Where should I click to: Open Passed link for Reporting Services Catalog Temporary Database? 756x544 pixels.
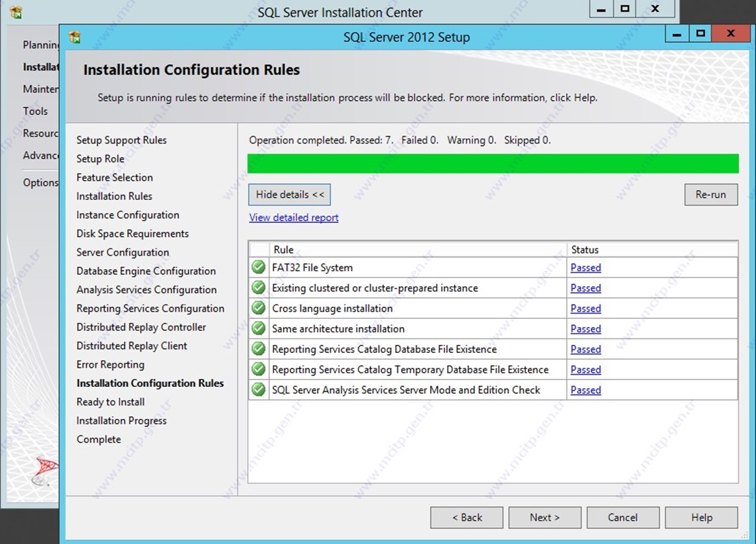pyautogui.click(x=586, y=369)
